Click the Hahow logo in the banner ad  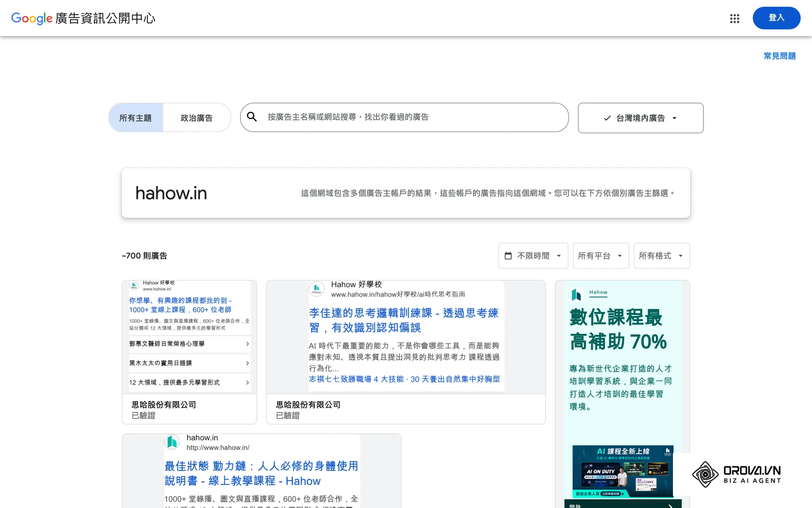pos(576,295)
